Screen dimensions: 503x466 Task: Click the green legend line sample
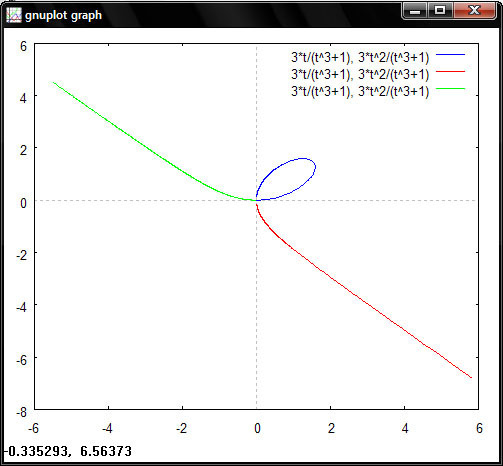coord(450,89)
